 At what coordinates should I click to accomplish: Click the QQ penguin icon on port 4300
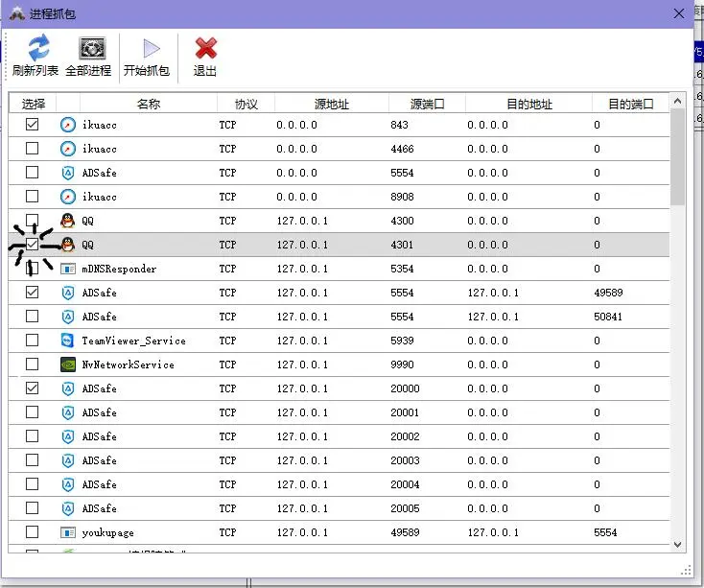pyautogui.click(x=67, y=221)
